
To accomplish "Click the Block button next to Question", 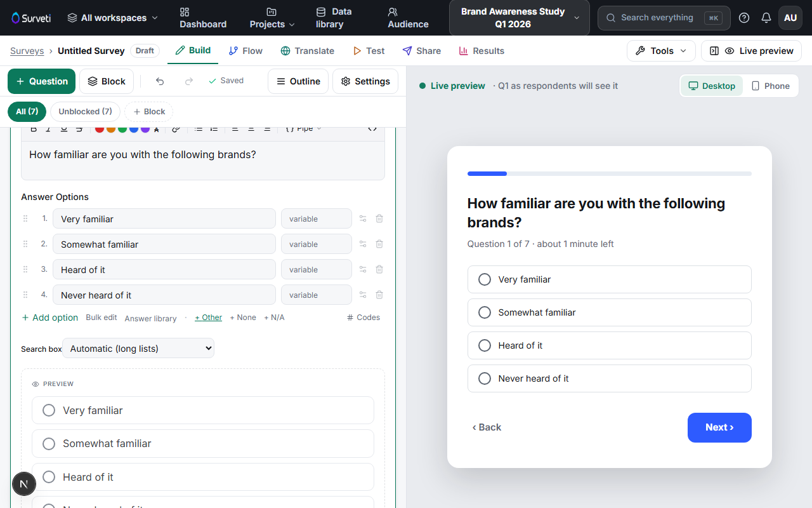I will (x=107, y=81).
